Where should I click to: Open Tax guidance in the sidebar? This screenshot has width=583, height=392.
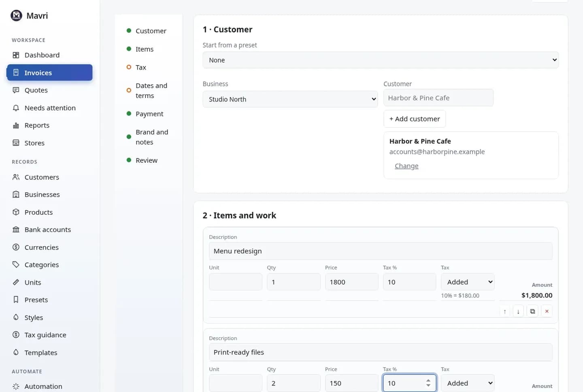[x=49, y=335]
